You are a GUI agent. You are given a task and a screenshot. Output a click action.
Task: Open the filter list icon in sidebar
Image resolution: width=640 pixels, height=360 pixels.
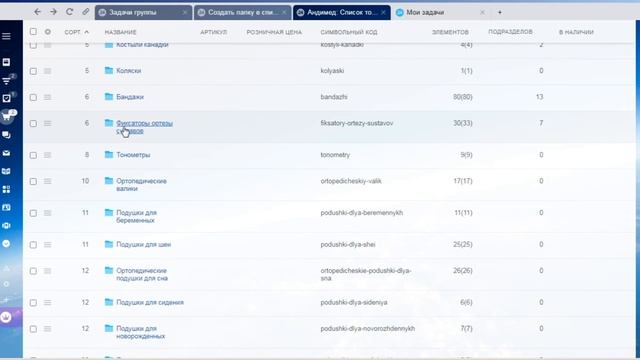pos(6,80)
